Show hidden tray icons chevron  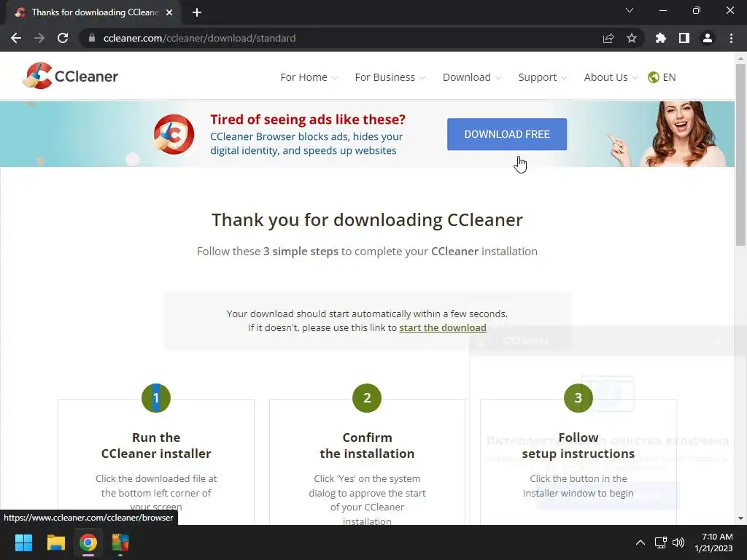point(640,542)
